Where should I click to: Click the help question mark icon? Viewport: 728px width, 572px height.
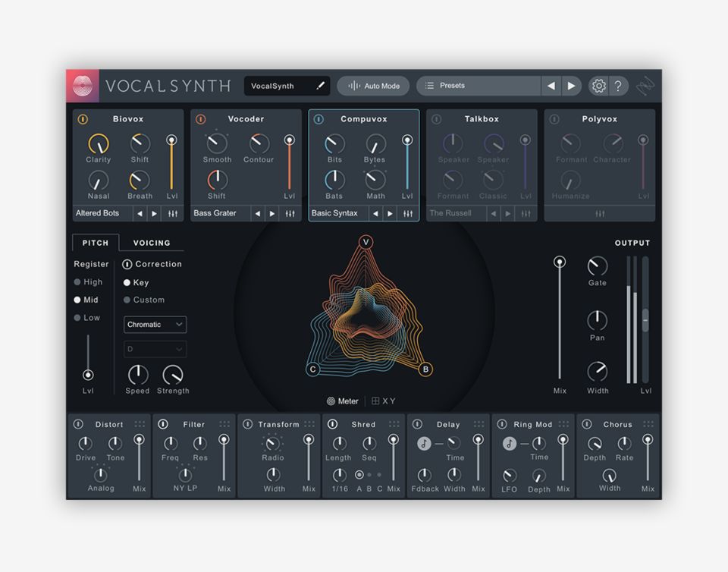[618, 86]
